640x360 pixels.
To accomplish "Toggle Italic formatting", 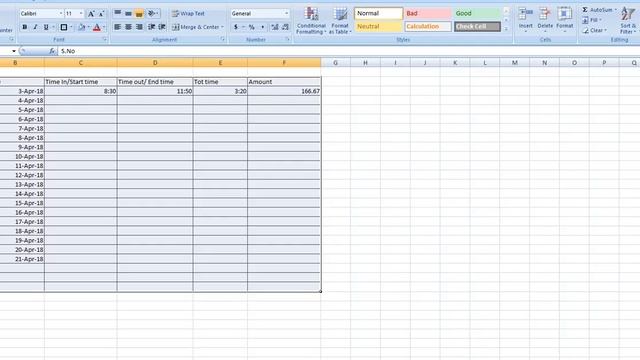I will tap(35, 27).
